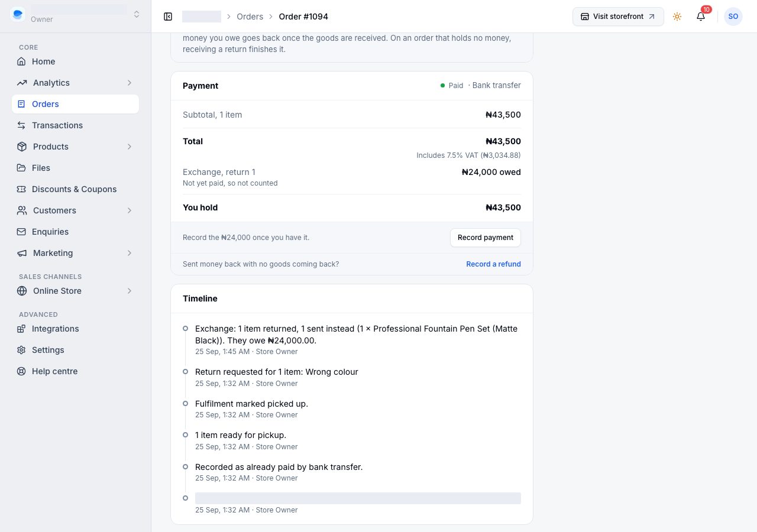Click the Discounts & Coupons ticket icon
757x532 pixels.
[x=21, y=189]
